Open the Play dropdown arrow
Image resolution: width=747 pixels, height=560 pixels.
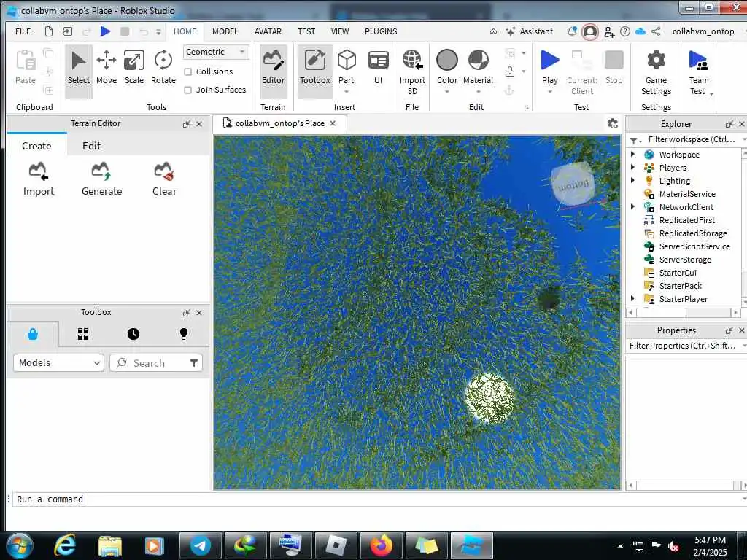click(x=550, y=92)
